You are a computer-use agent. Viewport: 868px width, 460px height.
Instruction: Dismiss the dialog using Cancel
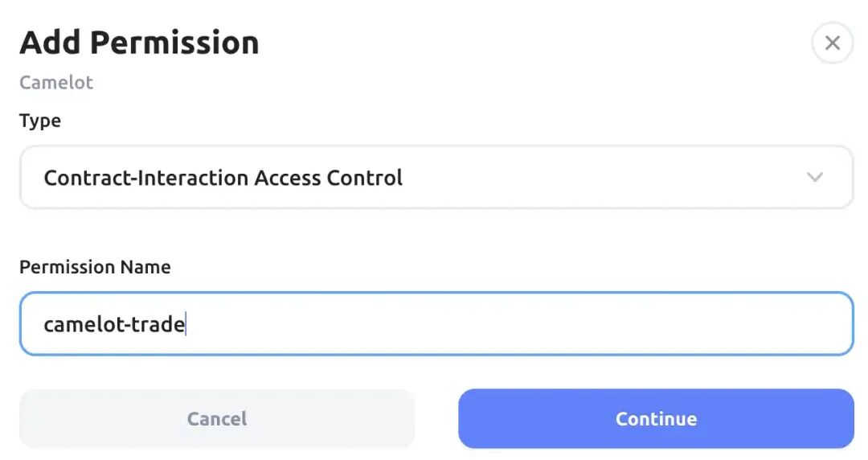click(217, 418)
